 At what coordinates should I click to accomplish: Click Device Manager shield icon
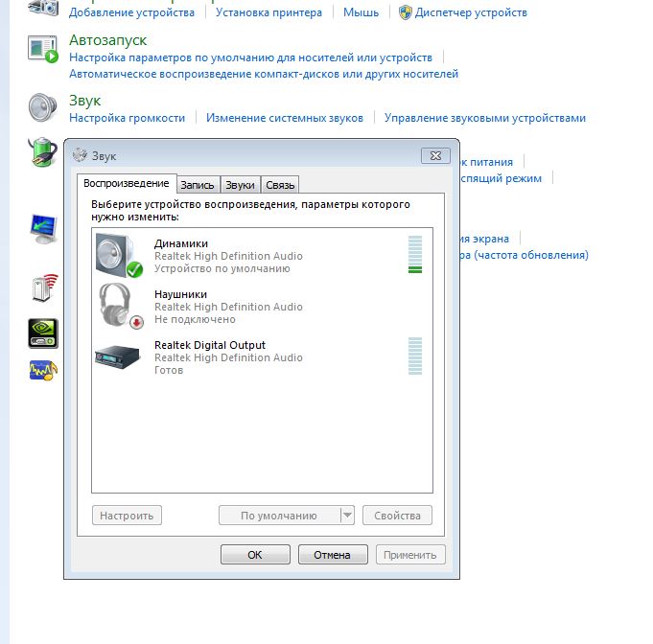(x=406, y=12)
